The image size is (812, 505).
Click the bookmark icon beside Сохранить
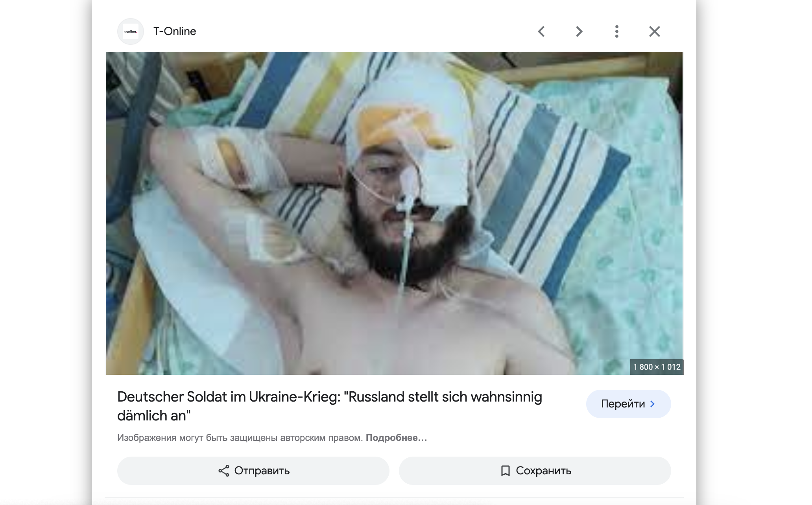(x=506, y=471)
